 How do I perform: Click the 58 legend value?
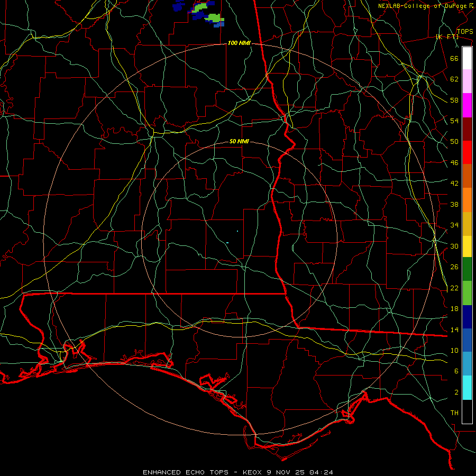[454, 100]
